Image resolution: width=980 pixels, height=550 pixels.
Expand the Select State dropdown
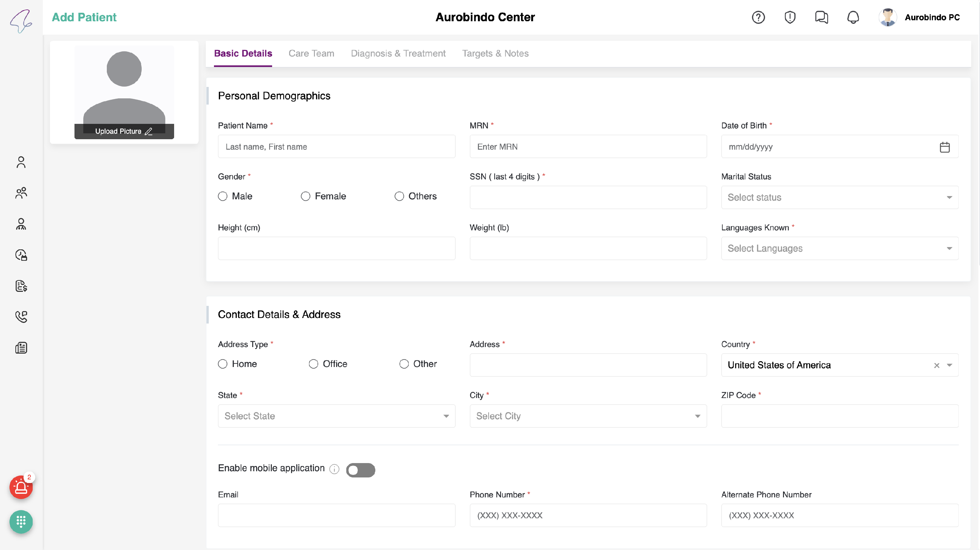pos(336,416)
